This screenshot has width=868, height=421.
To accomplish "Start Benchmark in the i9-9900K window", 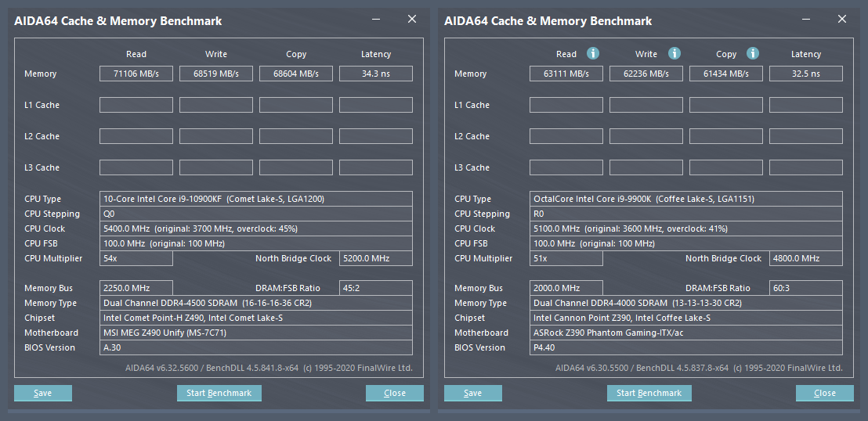I will point(649,393).
